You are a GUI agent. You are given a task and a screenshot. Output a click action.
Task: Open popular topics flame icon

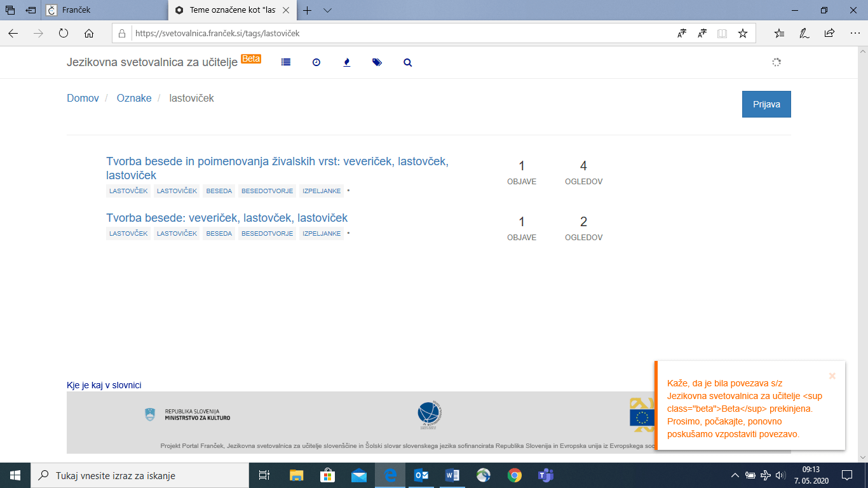pyautogui.click(x=347, y=62)
